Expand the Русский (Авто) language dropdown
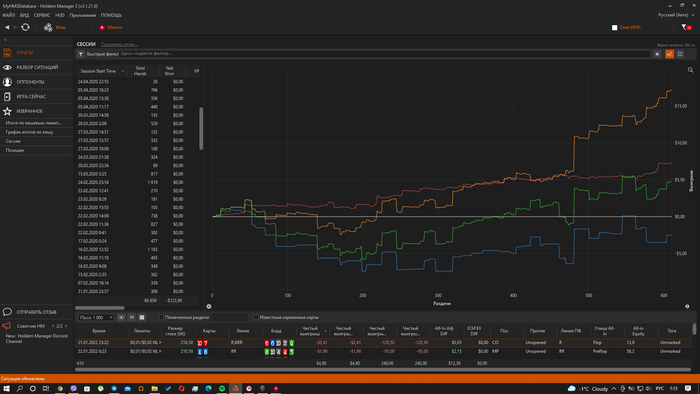Screen dimensions: 700x394 (676, 15)
